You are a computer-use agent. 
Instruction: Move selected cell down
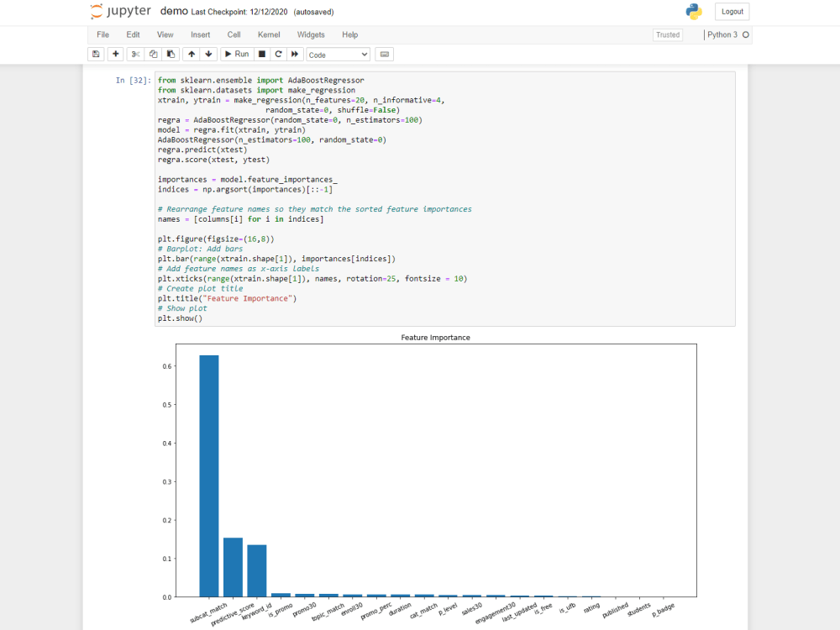click(x=209, y=54)
